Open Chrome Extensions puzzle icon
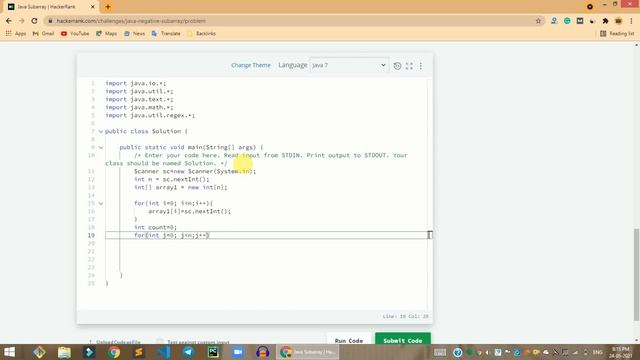Viewport: 640px width, 360px height. pyautogui.click(x=606, y=21)
